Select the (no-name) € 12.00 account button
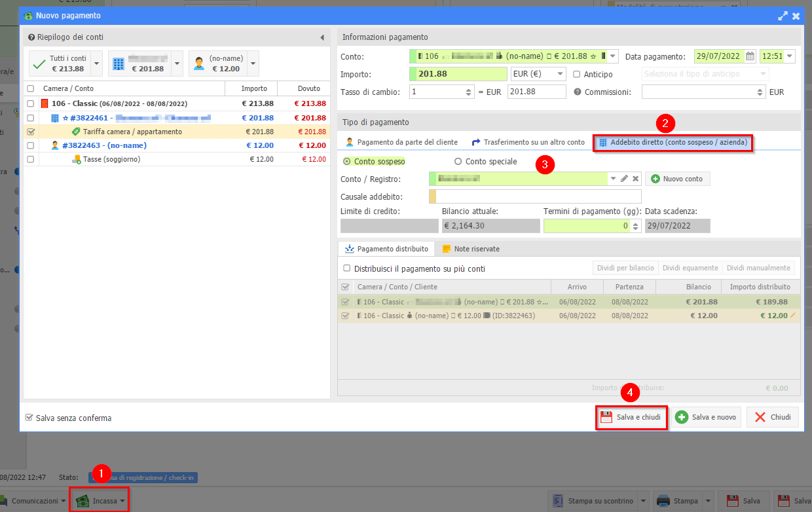 218,64
